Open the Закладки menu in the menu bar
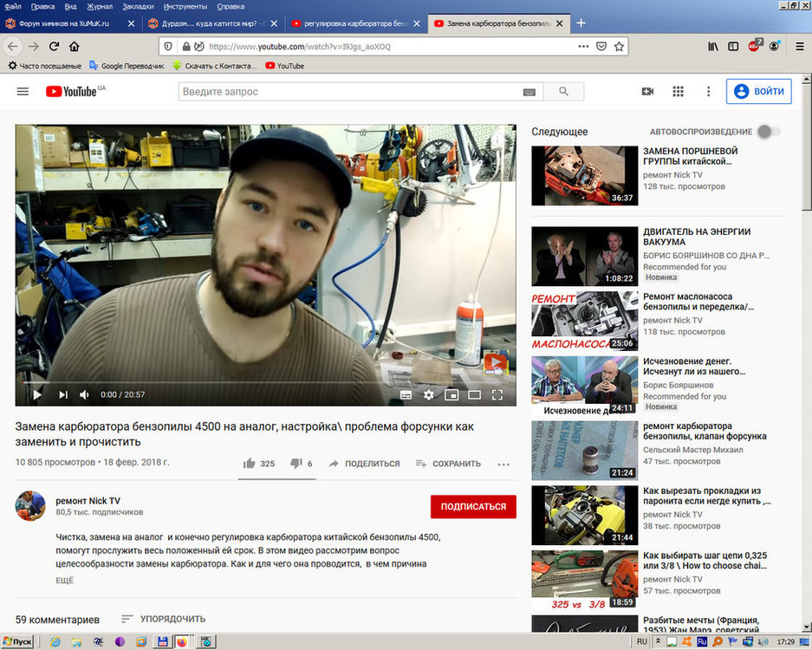The width and height of the screenshot is (812, 650). click(138, 6)
